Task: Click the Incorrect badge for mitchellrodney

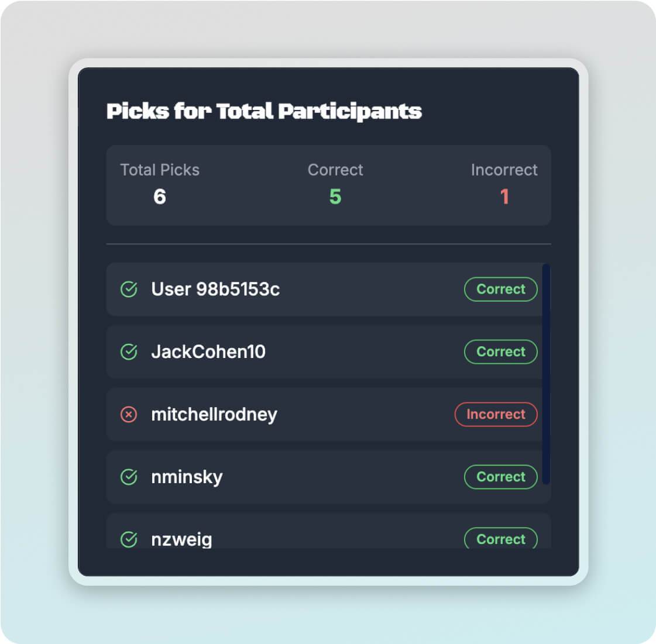Action: point(496,414)
